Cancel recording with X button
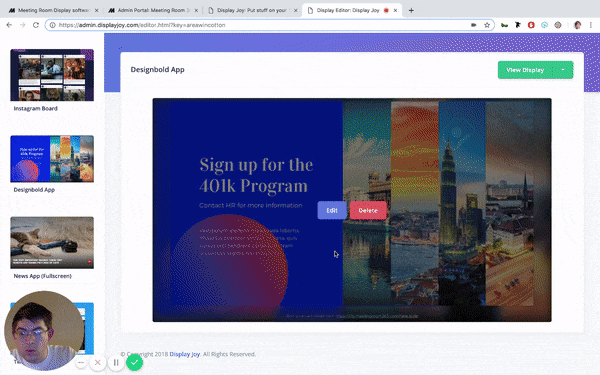The image size is (600, 375). tap(98, 362)
